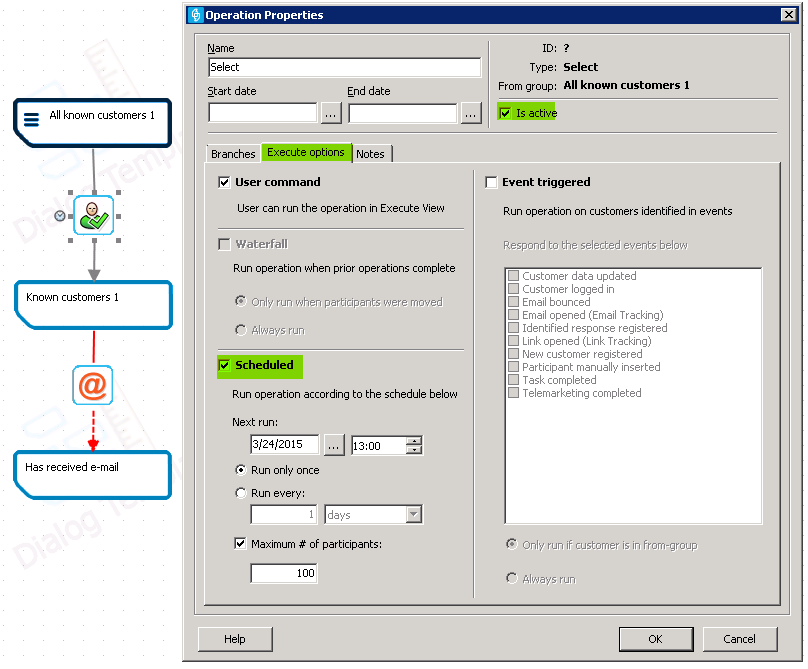The height and width of the screenshot is (669, 808).
Task: Click the Operation Properties title bar icon
Action: pos(195,15)
